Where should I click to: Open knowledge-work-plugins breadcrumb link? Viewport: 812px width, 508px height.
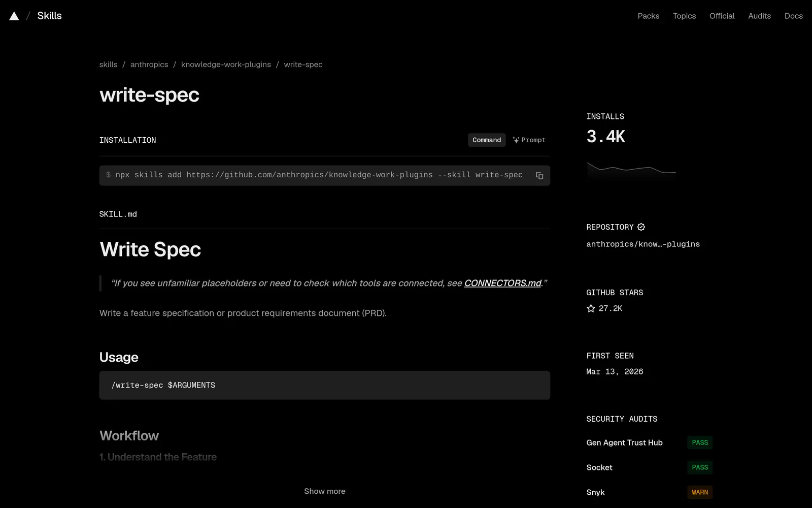226,65
